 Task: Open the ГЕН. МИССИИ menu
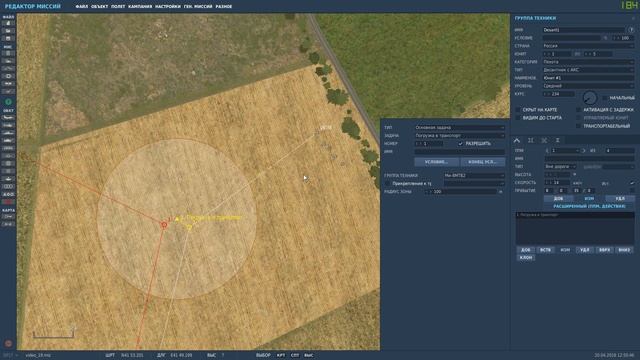(198, 7)
